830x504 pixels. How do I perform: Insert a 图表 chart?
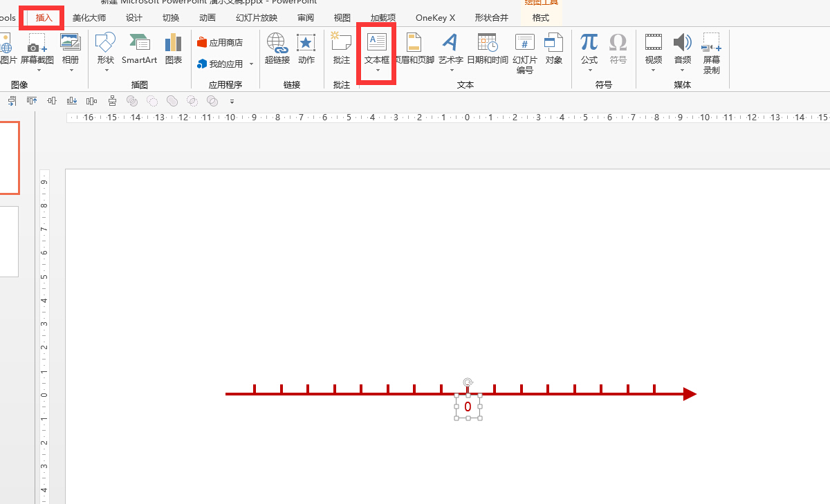pyautogui.click(x=174, y=48)
